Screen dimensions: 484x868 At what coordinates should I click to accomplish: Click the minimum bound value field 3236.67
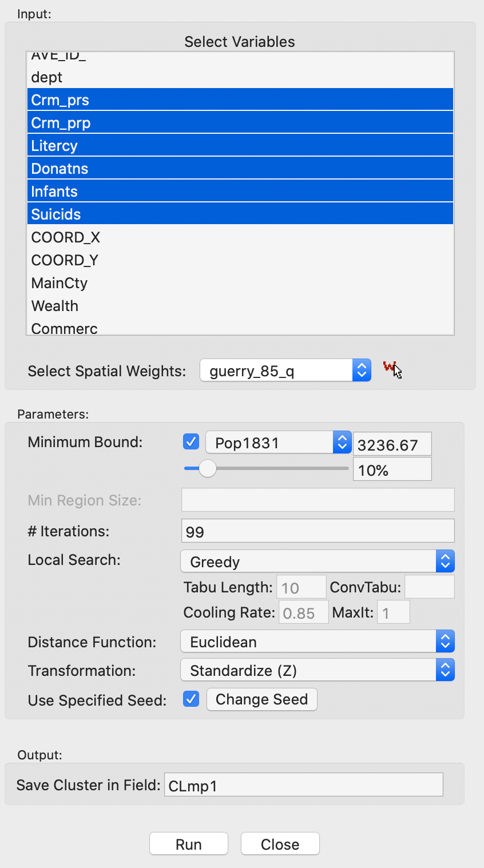pyautogui.click(x=392, y=444)
